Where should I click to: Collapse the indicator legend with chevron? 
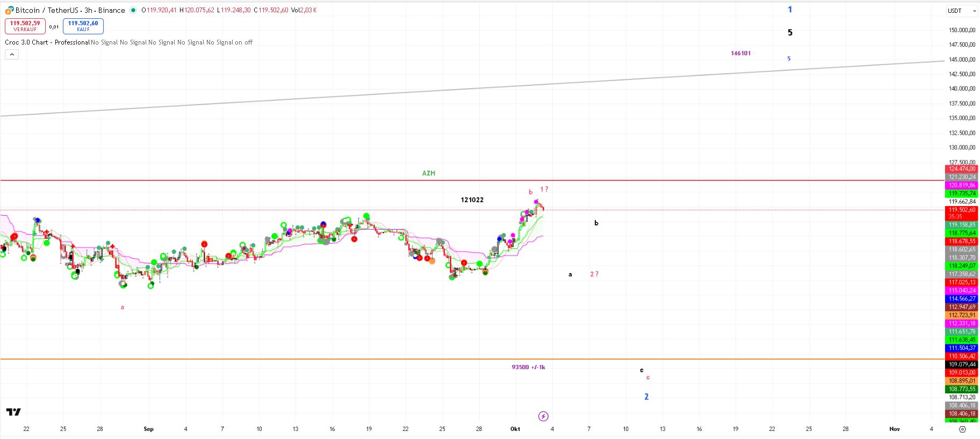(12, 54)
